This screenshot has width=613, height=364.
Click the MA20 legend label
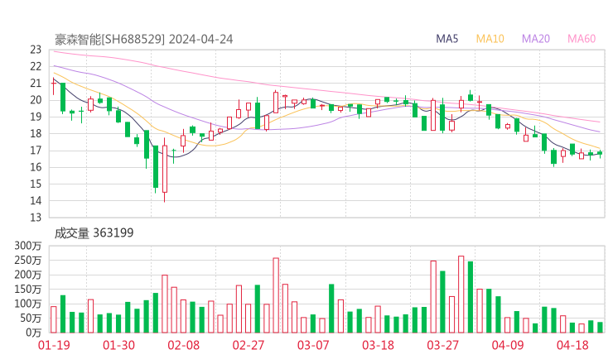point(536,39)
